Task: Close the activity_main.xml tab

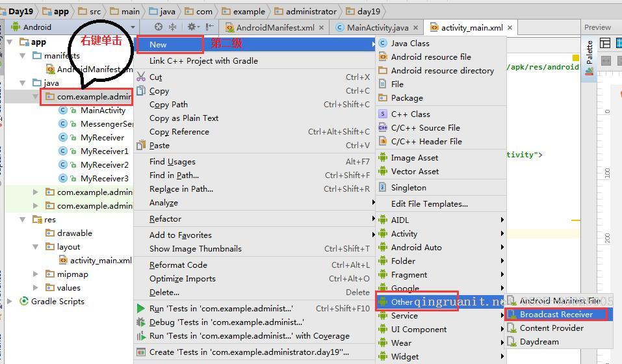Action: coord(510,27)
